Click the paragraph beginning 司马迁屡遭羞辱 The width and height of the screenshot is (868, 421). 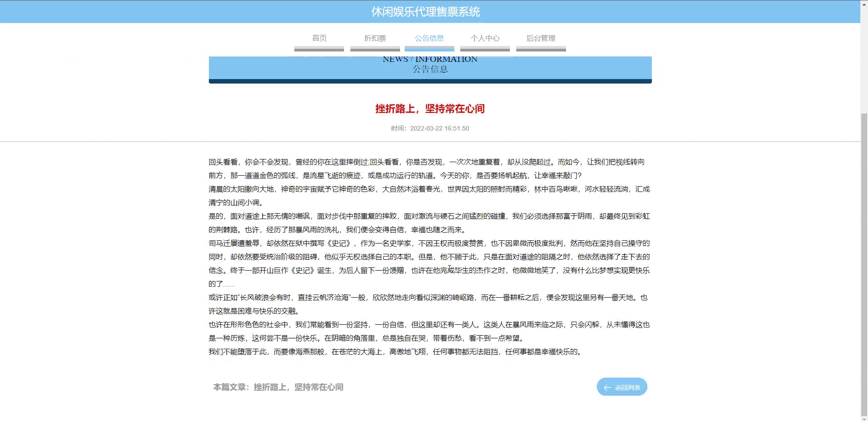click(429, 263)
